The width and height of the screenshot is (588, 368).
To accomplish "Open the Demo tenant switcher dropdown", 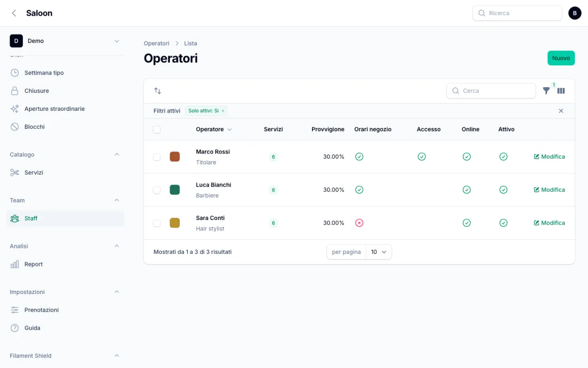I will [x=65, y=41].
